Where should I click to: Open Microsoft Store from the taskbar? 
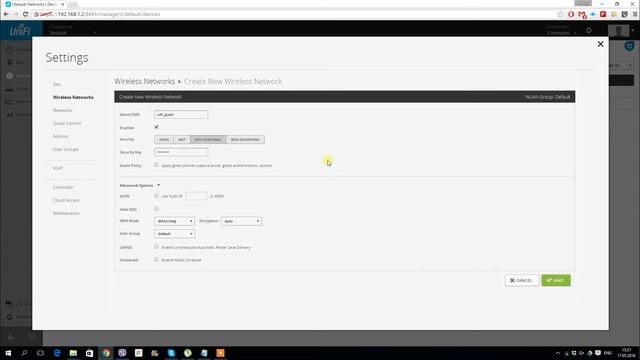[89, 353]
